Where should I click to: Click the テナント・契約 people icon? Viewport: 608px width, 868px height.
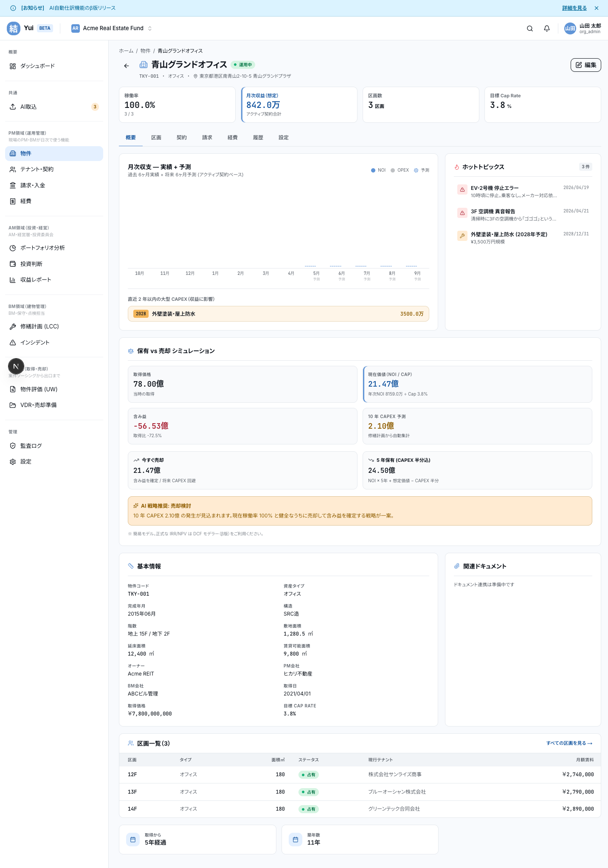click(13, 170)
